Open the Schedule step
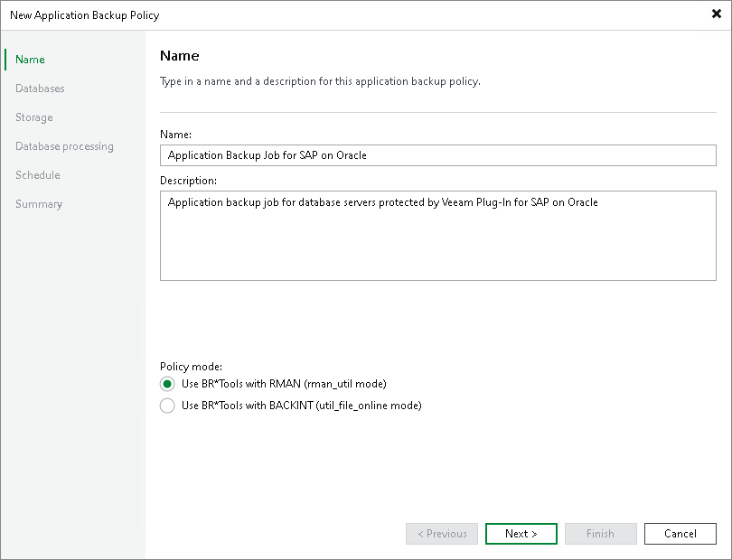 37,174
